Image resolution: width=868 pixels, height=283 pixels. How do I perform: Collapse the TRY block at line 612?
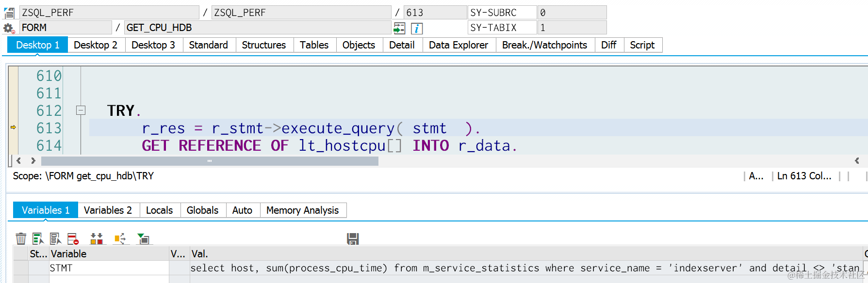tap(81, 110)
